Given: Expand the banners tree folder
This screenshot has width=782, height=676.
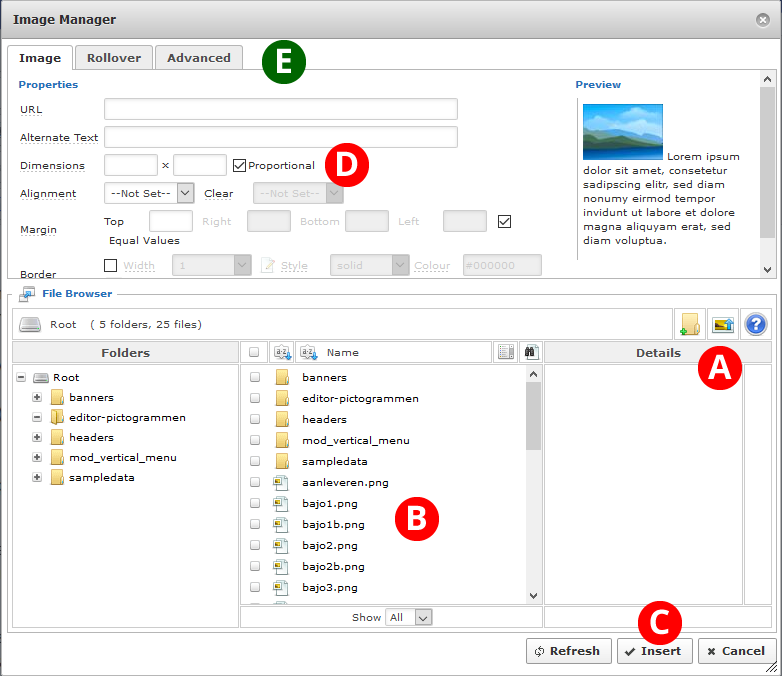Looking at the screenshot, I should 37,397.
